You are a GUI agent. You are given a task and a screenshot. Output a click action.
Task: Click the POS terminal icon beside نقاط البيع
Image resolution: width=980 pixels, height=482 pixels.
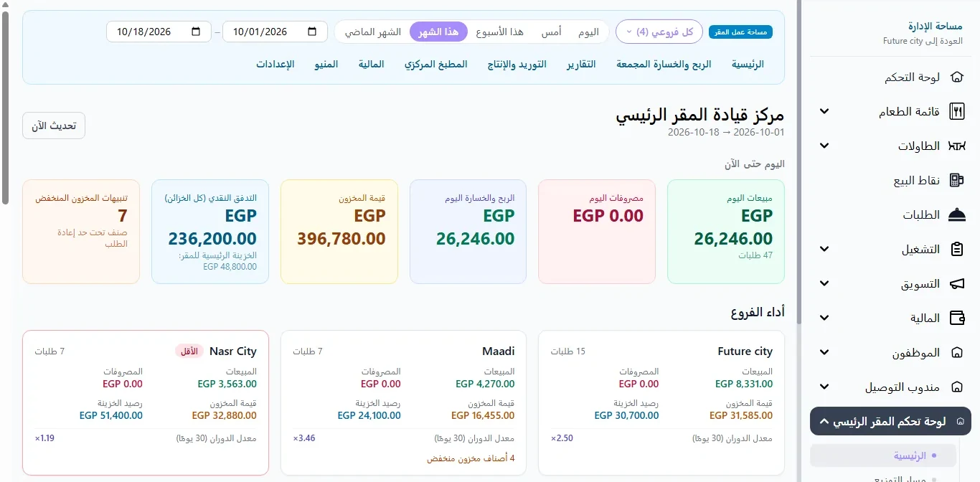pyautogui.click(x=956, y=180)
